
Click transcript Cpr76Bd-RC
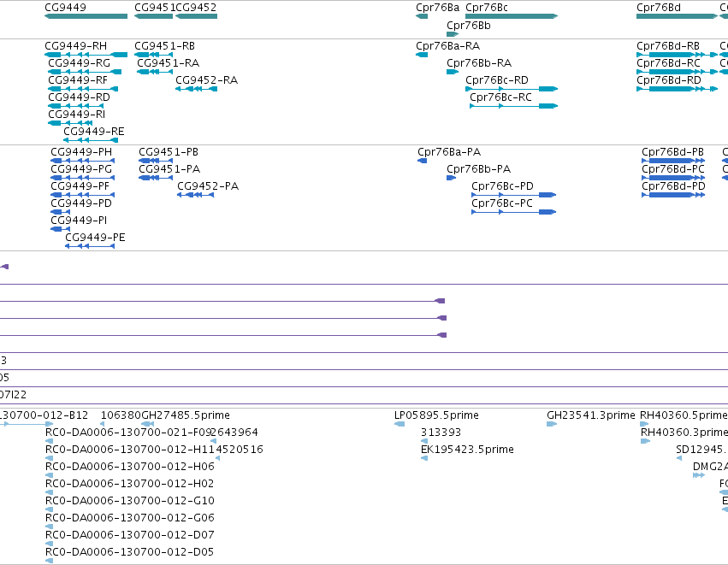669,63
